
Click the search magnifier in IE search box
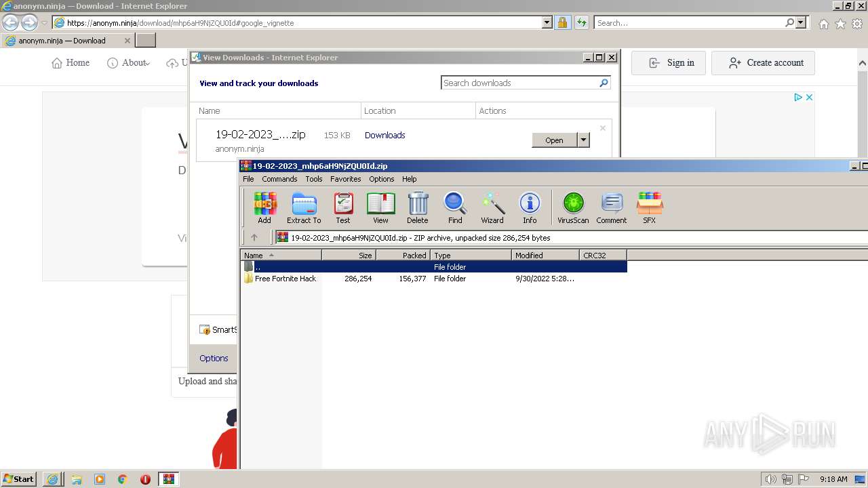click(x=789, y=22)
